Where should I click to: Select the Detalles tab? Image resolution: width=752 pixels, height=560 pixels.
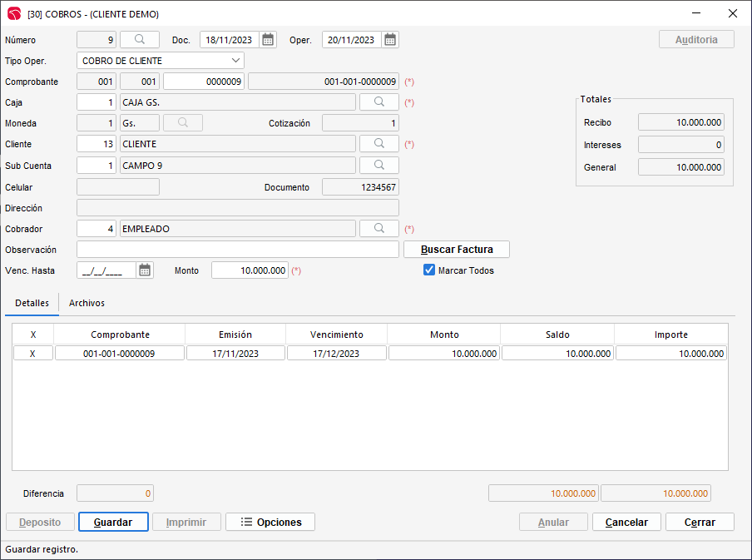click(32, 304)
